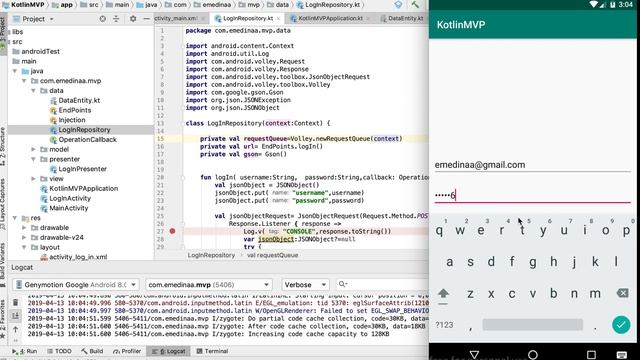This screenshot has height=360, width=640.
Task: Select OperationCallback in project tree
Action: coord(87,140)
